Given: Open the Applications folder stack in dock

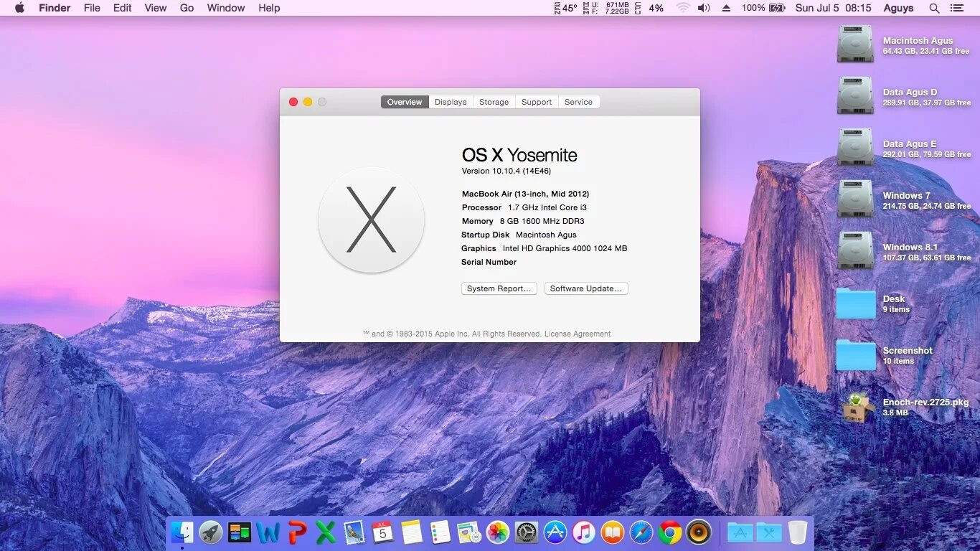Looking at the screenshot, I should coord(740,532).
